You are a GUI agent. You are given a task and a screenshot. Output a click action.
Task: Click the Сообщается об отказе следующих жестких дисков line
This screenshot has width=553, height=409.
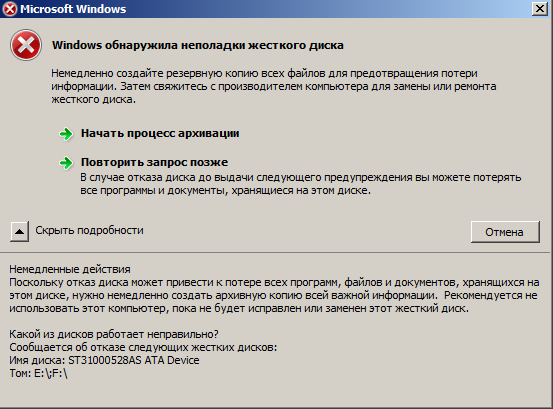coord(143,347)
